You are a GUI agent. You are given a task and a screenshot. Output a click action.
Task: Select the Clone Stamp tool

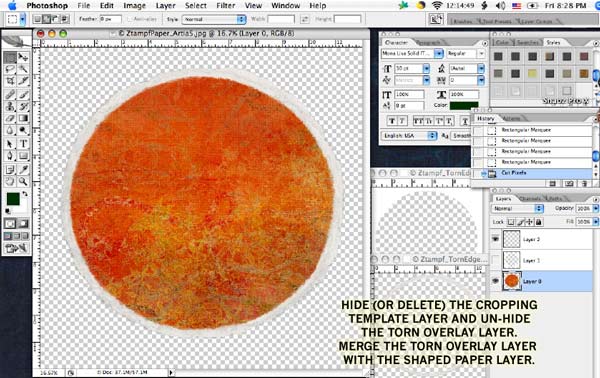click(x=10, y=106)
